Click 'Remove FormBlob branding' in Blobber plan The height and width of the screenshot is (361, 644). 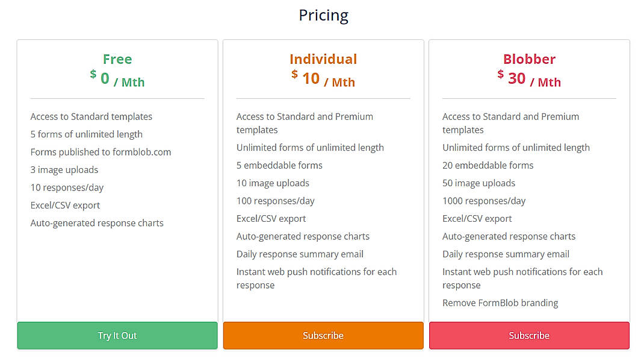coord(500,303)
